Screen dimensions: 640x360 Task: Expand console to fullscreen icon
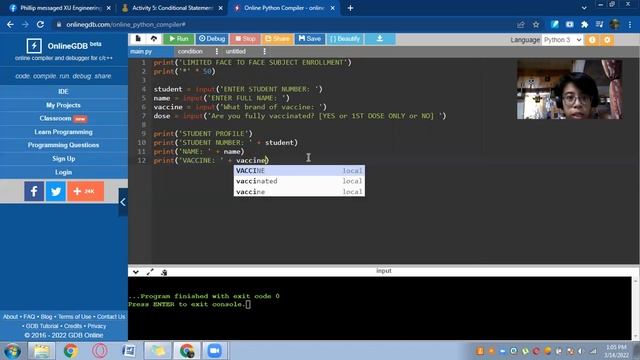(150, 272)
